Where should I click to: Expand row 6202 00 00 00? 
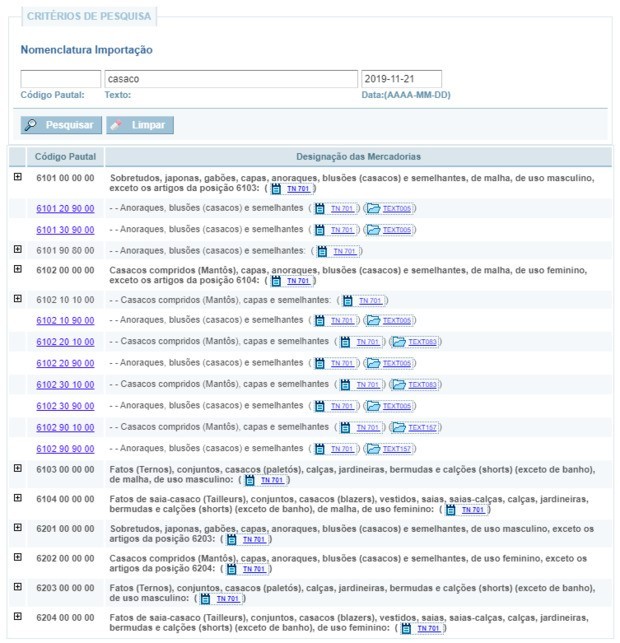point(18,557)
